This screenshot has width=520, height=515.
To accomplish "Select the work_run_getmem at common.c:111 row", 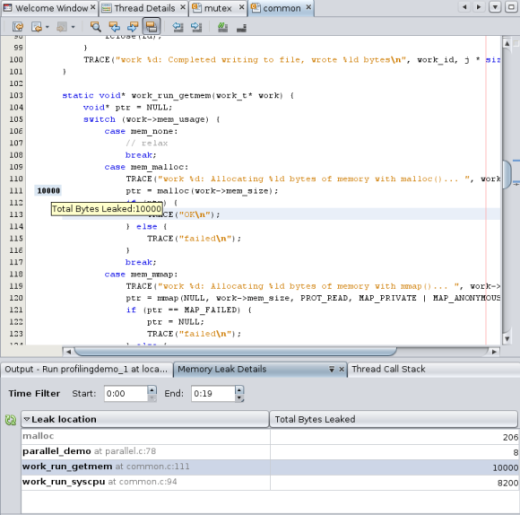I will click(270, 467).
